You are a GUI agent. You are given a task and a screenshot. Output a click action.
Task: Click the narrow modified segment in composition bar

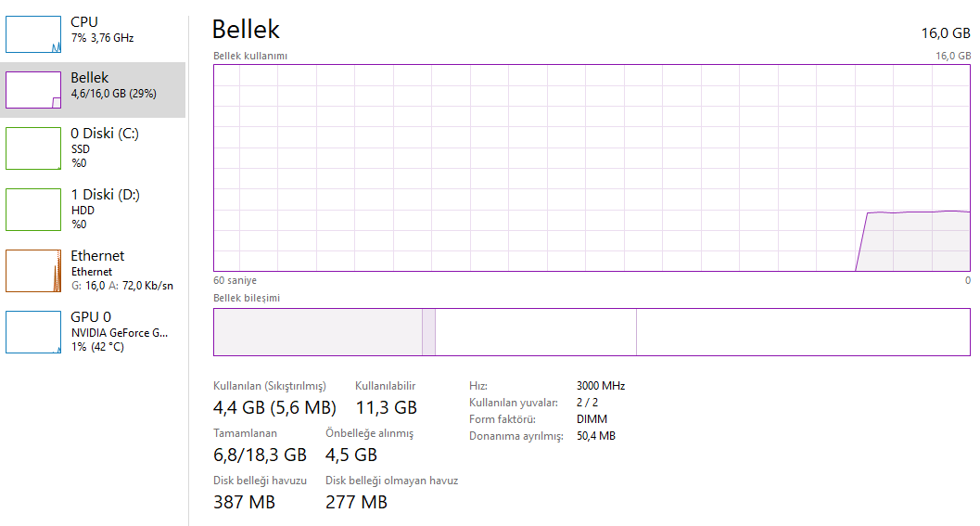(x=428, y=332)
